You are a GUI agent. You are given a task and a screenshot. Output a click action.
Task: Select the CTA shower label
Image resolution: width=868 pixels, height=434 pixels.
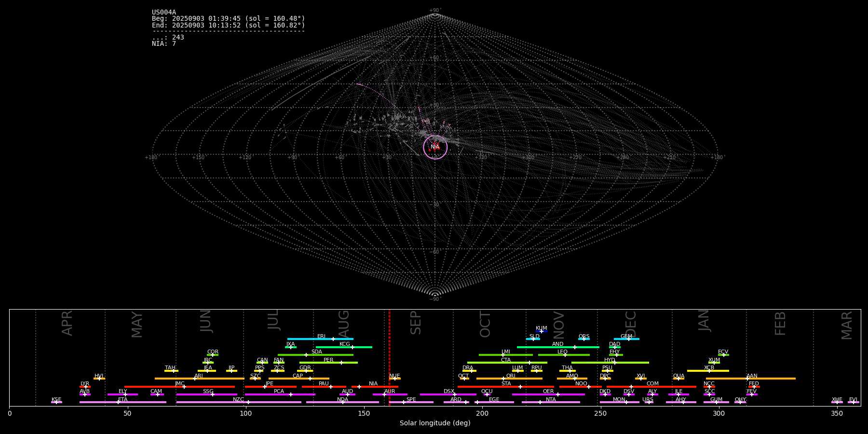pos(506,360)
